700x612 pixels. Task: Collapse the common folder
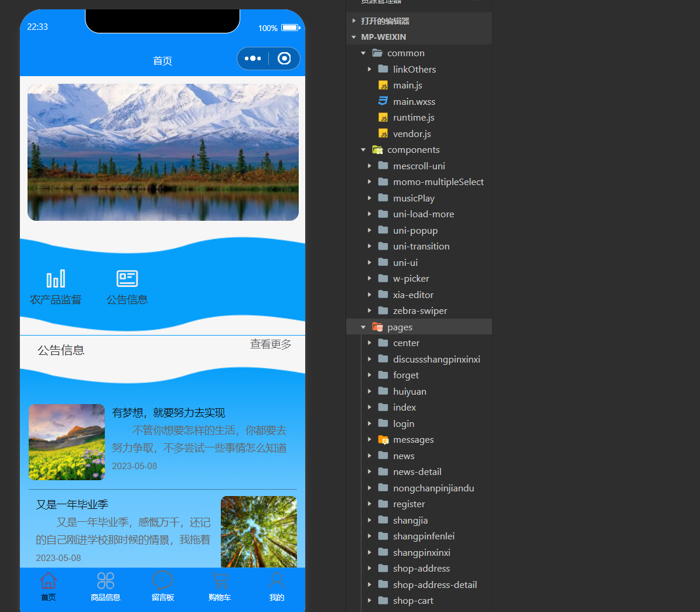(x=363, y=53)
